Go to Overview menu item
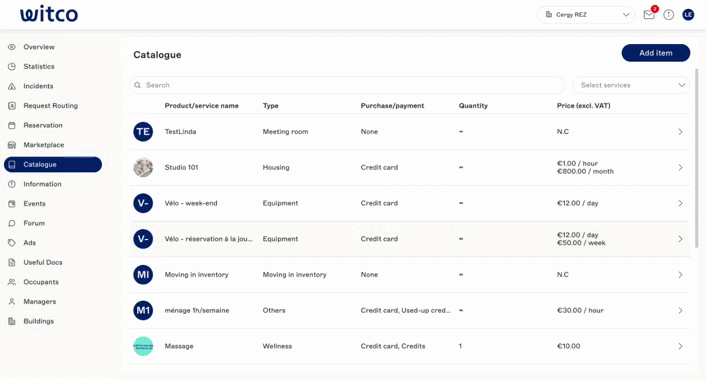The image size is (706, 380). click(x=39, y=47)
